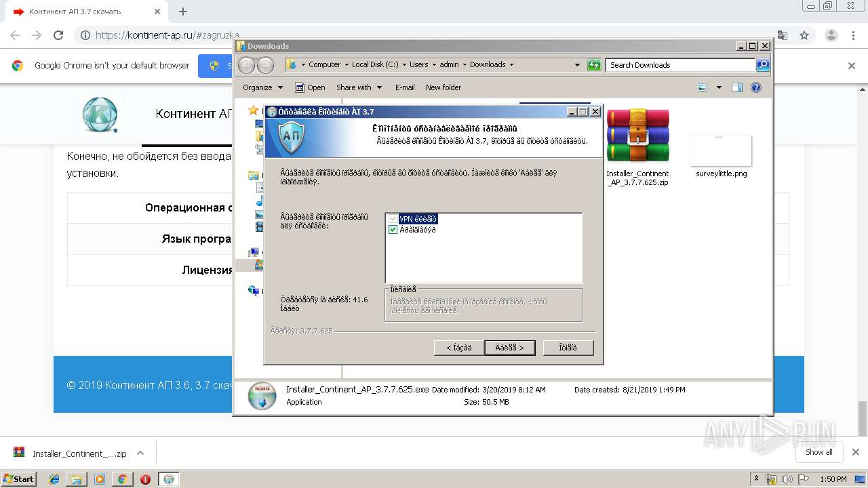Click the taskbar clock showing 1:50 PM
The width and height of the screenshot is (868, 488).
tap(833, 479)
